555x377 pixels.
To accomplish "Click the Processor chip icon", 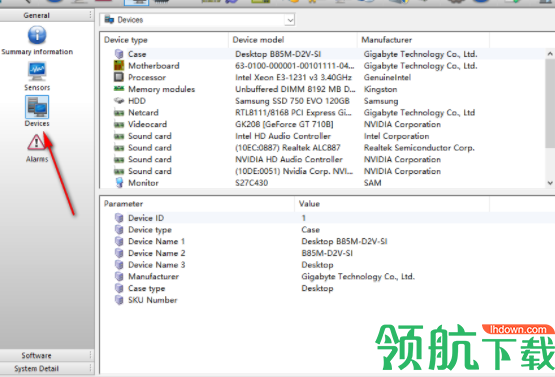I will pos(119,77).
